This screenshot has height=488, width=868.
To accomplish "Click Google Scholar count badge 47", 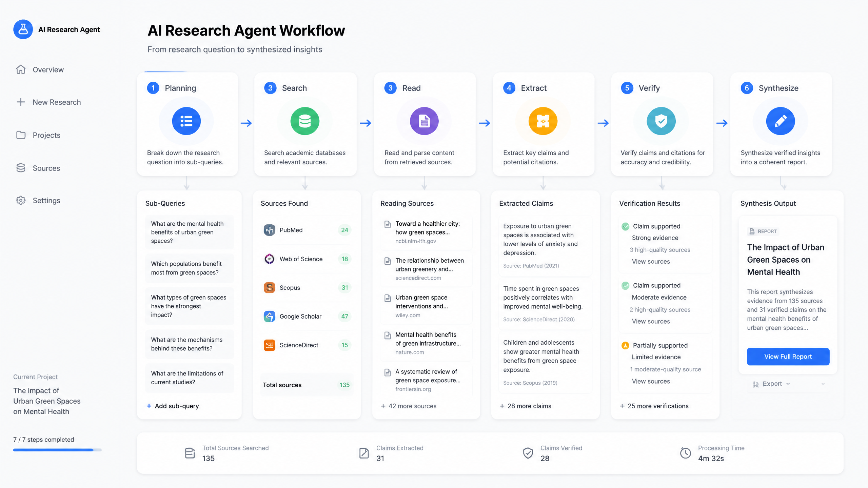I will [x=344, y=317].
